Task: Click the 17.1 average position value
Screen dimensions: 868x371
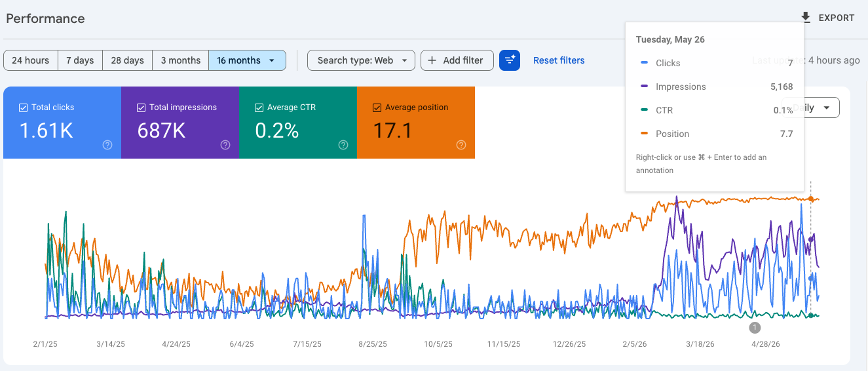Action: 392,131
